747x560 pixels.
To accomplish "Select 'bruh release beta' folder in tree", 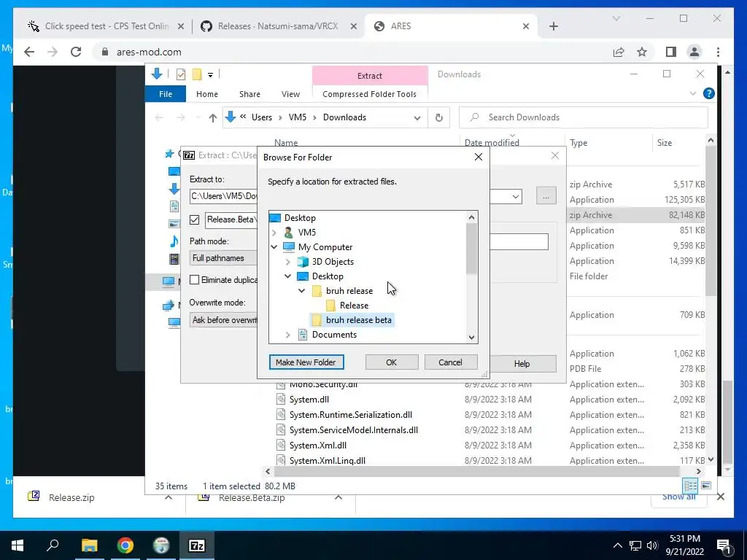I will point(359,320).
